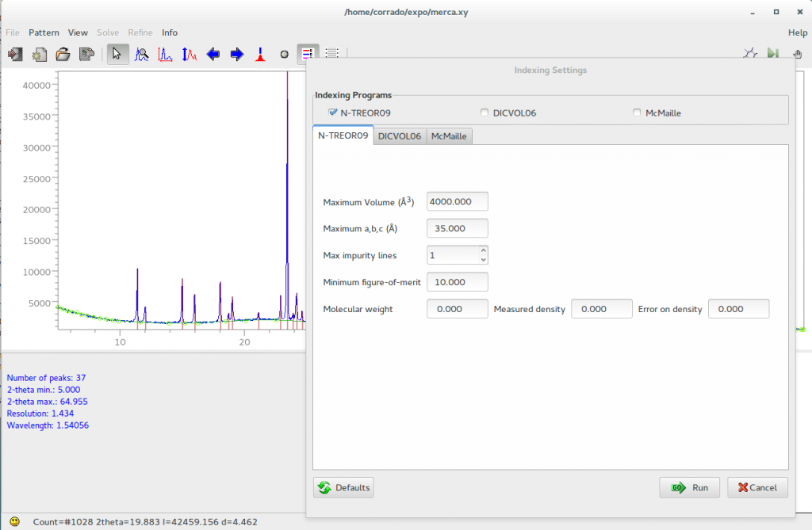
Task: Open a file with the folder icon
Action: 63,54
